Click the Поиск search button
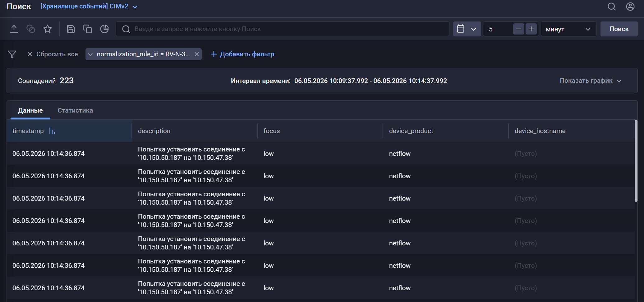 coord(619,29)
